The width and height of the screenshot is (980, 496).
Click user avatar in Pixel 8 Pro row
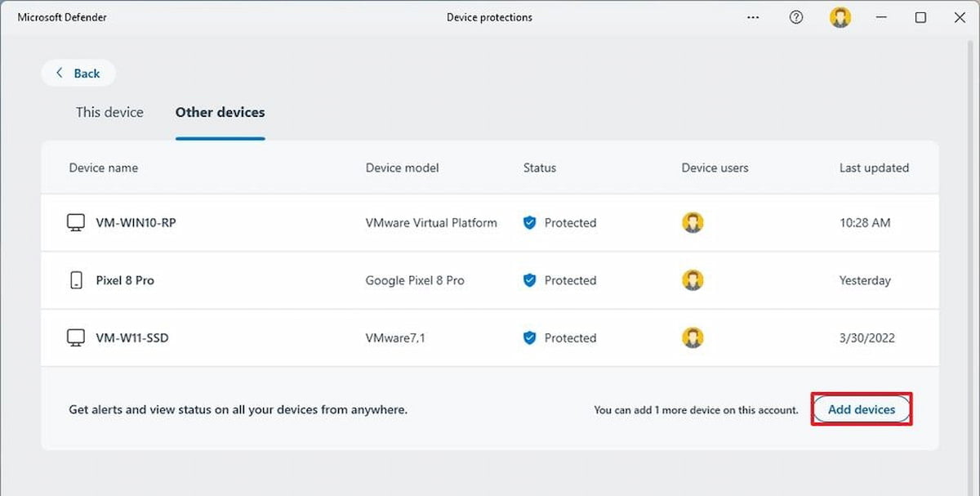[693, 279]
